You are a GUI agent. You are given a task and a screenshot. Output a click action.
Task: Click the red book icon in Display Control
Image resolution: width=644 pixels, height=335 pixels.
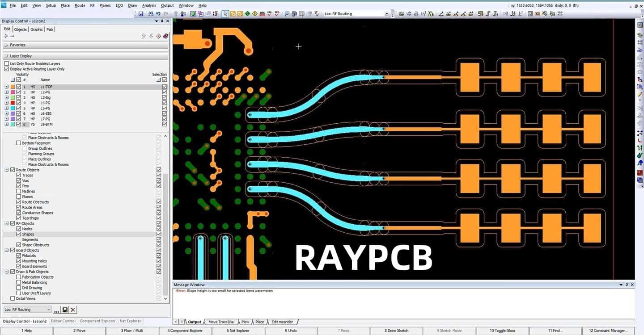166,36
